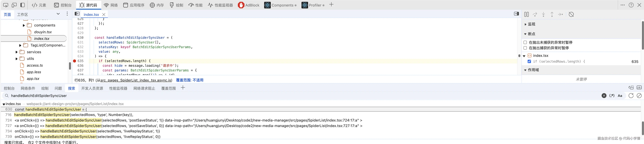Collapse the index.tsx breakpoint group

pyautogui.click(x=524, y=56)
